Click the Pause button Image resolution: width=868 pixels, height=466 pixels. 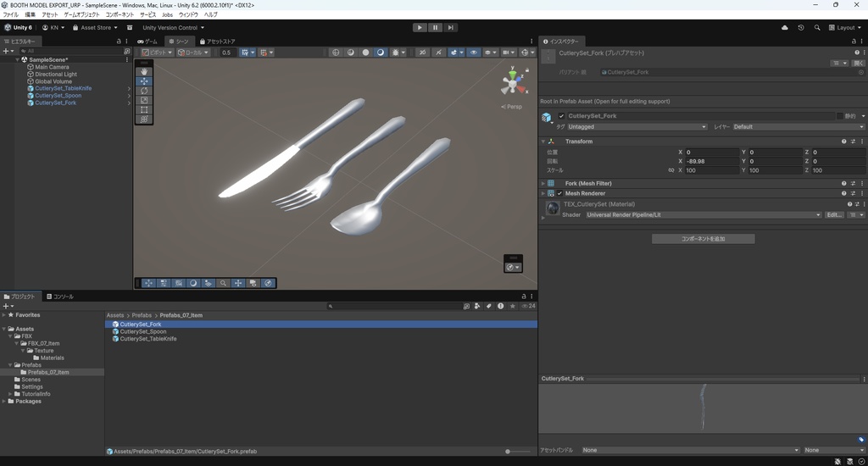435,27
